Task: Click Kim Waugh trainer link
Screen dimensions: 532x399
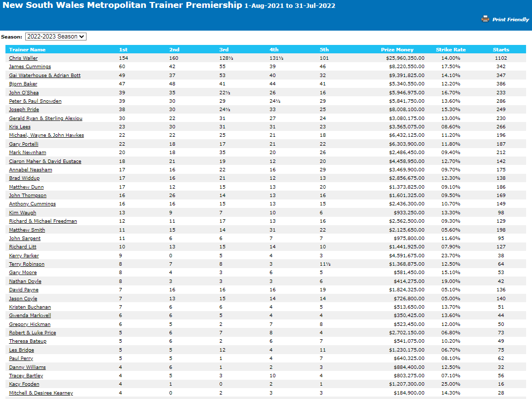Action: tap(22, 213)
